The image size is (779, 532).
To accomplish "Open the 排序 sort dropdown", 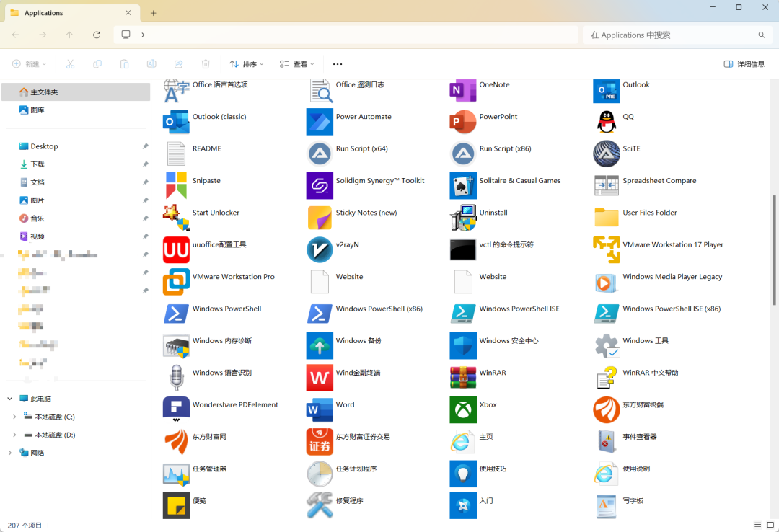I will pos(247,64).
